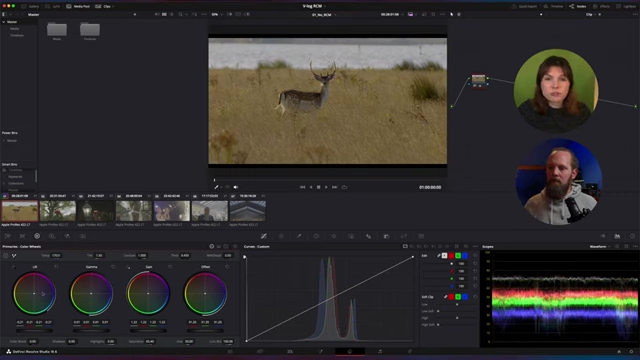This screenshot has width=640, height=360.
Task: Jump to first frame in viewer transport
Action: click(302, 187)
